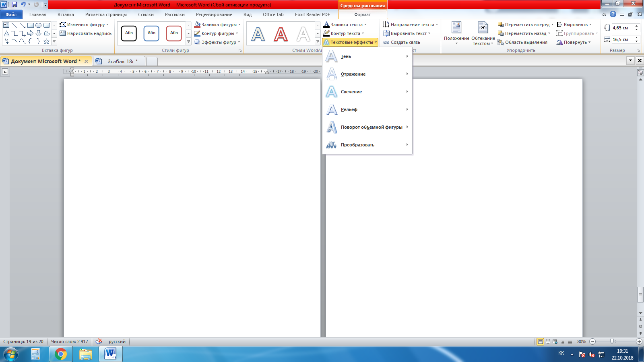
Task: Open the Файл file button
Action: [11, 14]
